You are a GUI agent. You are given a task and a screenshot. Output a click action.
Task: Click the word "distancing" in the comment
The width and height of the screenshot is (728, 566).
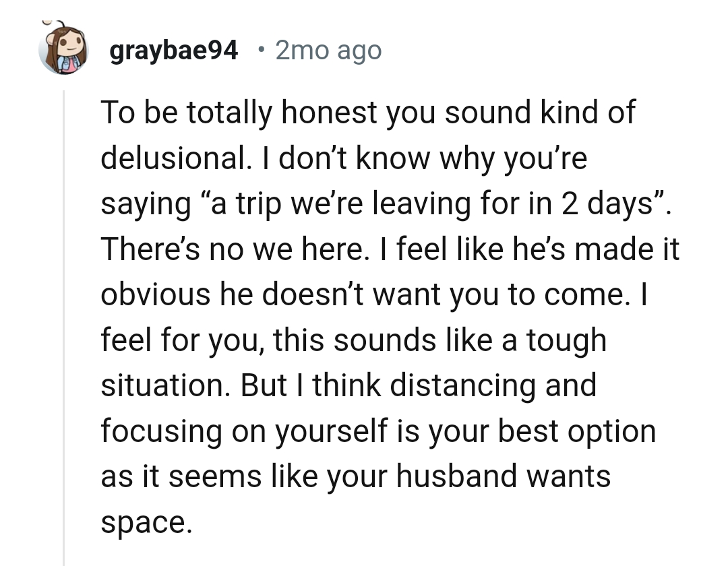(x=464, y=386)
